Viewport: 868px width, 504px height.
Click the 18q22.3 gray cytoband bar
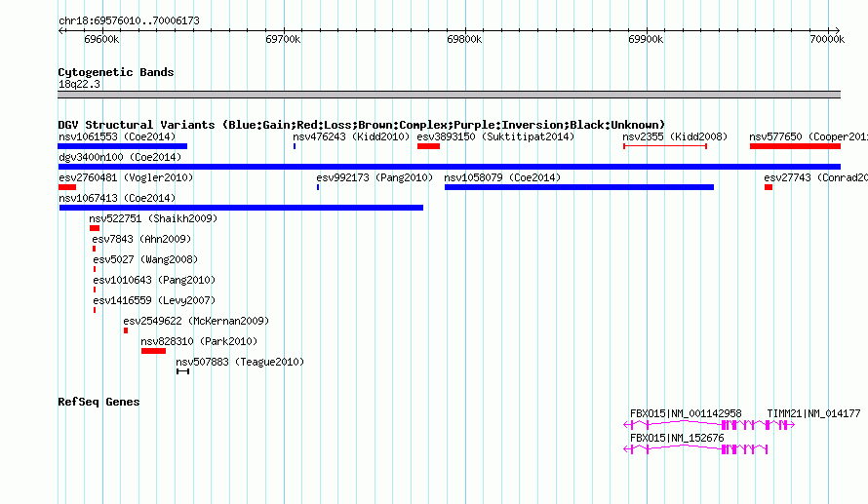coord(449,95)
